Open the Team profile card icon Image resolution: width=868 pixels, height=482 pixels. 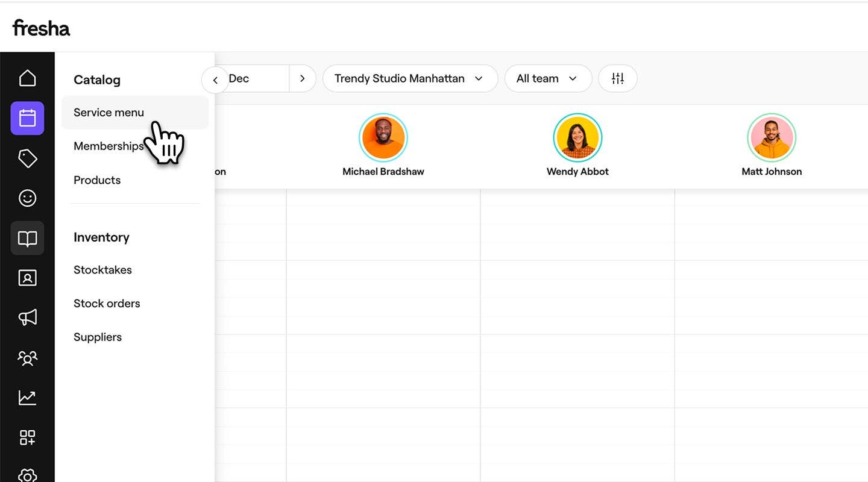pyautogui.click(x=27, y=278)
